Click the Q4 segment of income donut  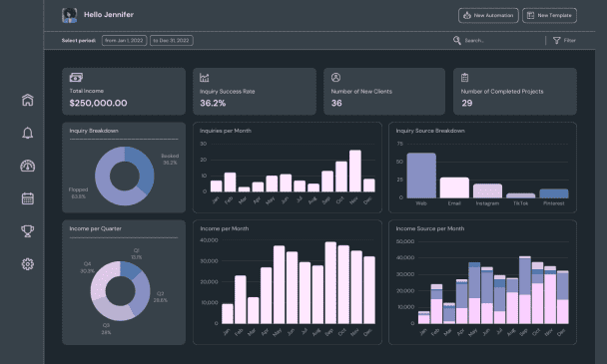tap(103, 278)
